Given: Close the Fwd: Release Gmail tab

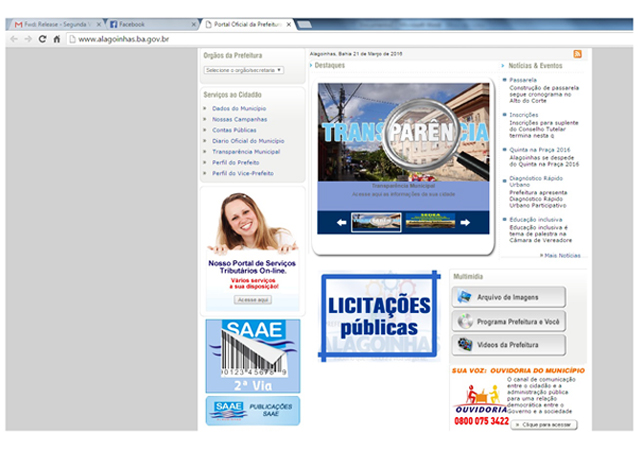Looking at the screenshot, I should [98, 24].
